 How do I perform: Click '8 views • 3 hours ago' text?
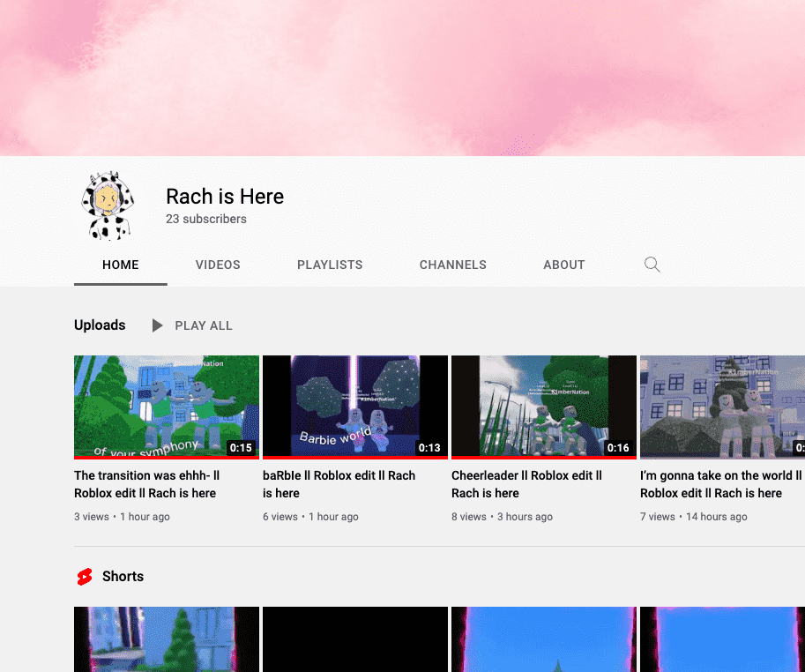click(502, 517)
